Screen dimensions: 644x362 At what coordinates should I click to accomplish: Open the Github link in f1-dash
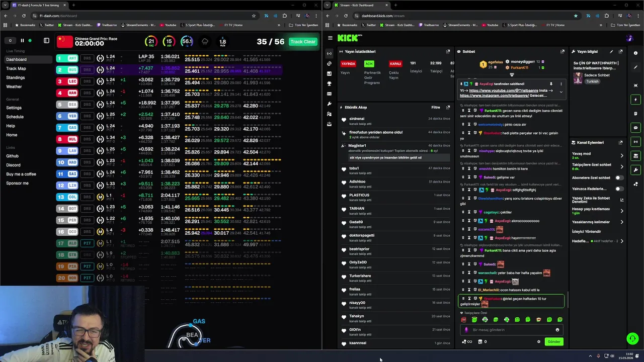point(13,156)
